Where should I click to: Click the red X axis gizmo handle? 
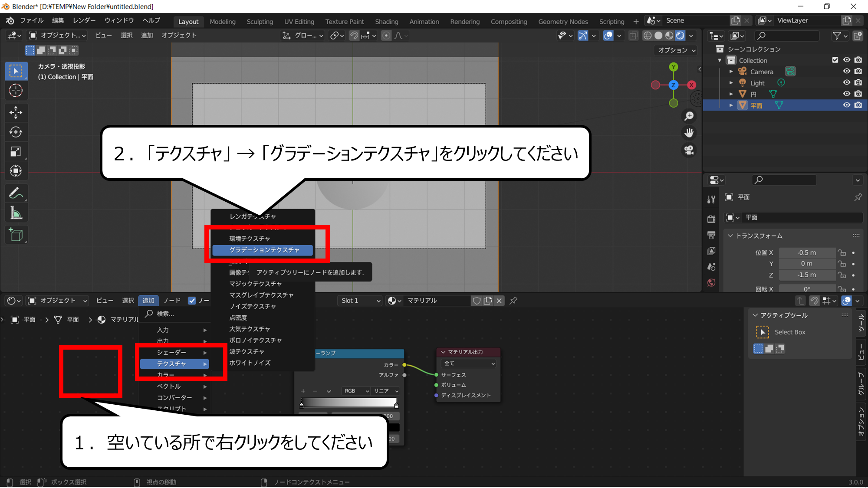[x=691, y=85]
